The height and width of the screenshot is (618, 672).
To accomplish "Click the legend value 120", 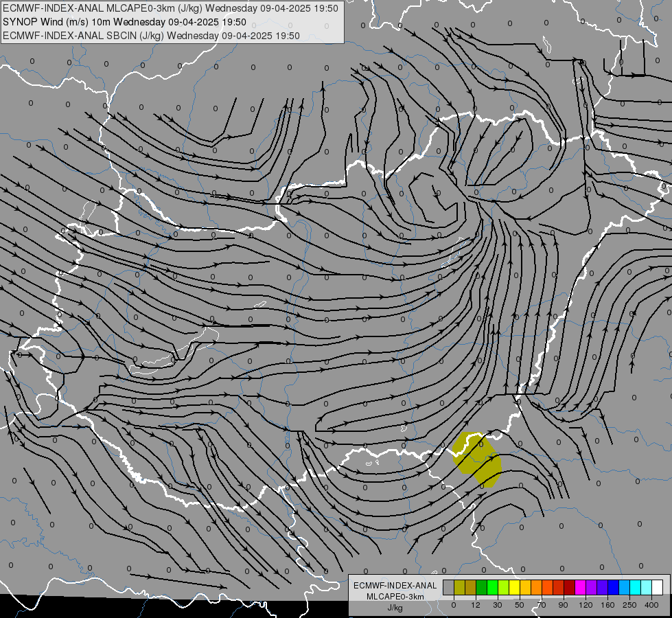I will (586, 605).
